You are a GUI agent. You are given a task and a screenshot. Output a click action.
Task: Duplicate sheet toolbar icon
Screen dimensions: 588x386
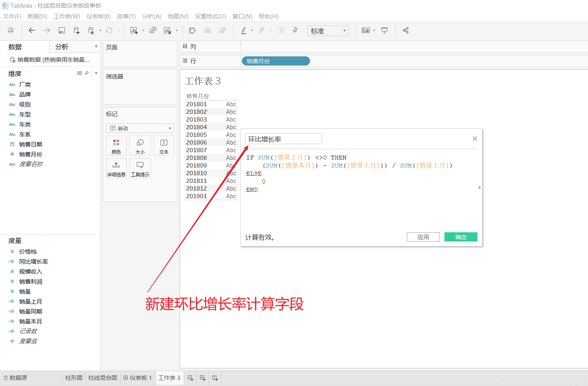(x=153, y=30)
